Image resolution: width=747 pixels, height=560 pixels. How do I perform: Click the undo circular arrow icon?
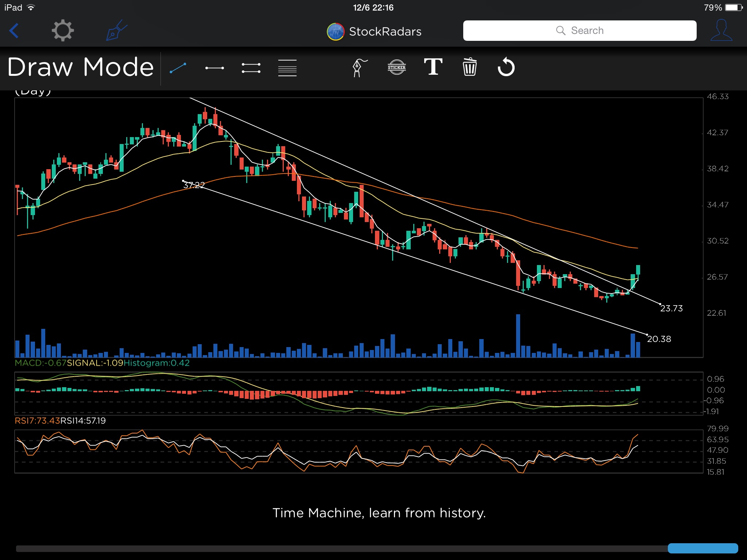tap(506, 67)
